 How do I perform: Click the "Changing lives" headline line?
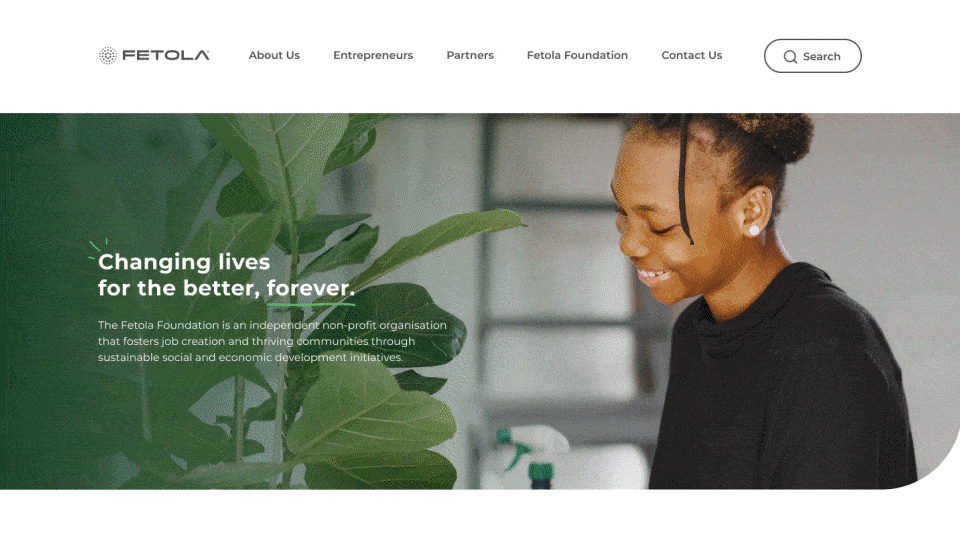[184, 261]
